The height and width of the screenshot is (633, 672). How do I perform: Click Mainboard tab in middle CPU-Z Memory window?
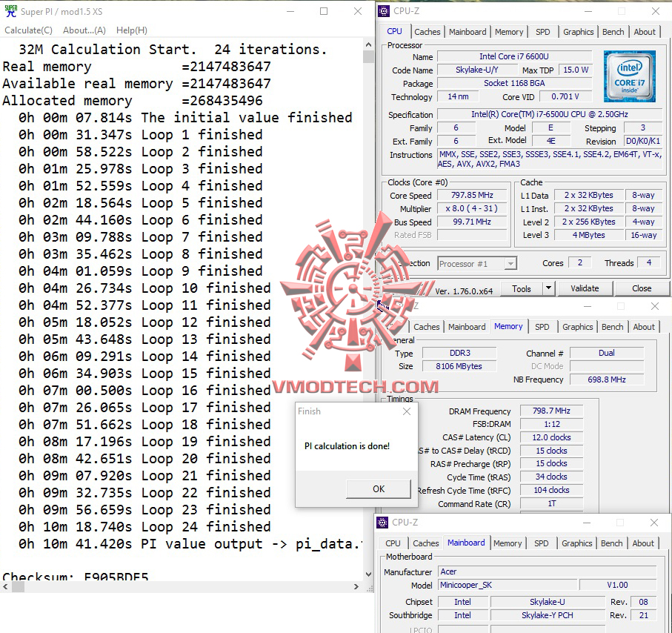click(x=467, y=327)
